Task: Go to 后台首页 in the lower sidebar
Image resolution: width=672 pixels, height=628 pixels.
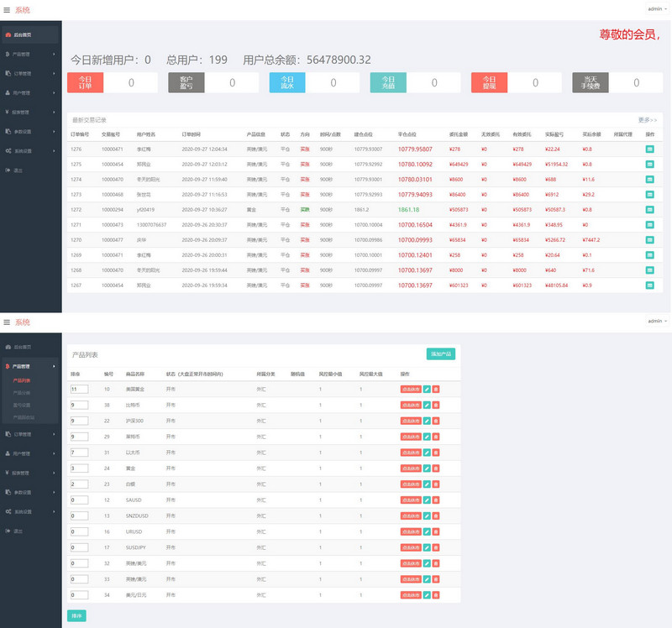Action: pos(30,347)
